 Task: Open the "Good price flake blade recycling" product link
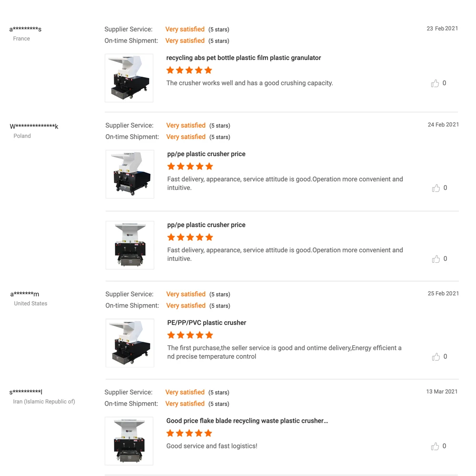(x=247, y=421)
